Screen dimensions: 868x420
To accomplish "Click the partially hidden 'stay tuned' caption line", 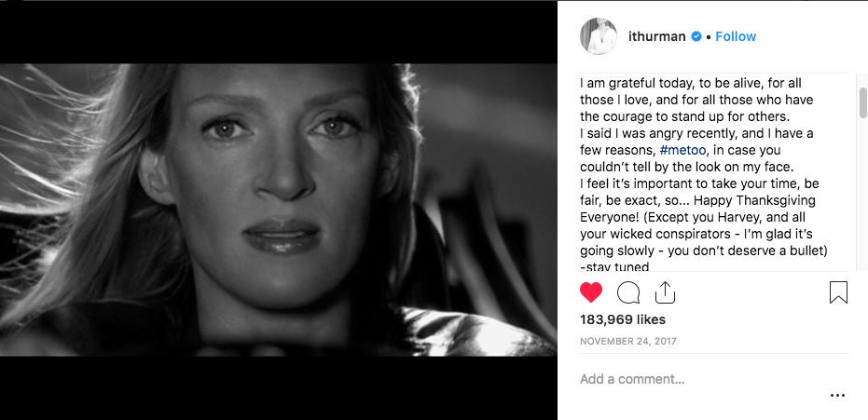I will (614, 267).
